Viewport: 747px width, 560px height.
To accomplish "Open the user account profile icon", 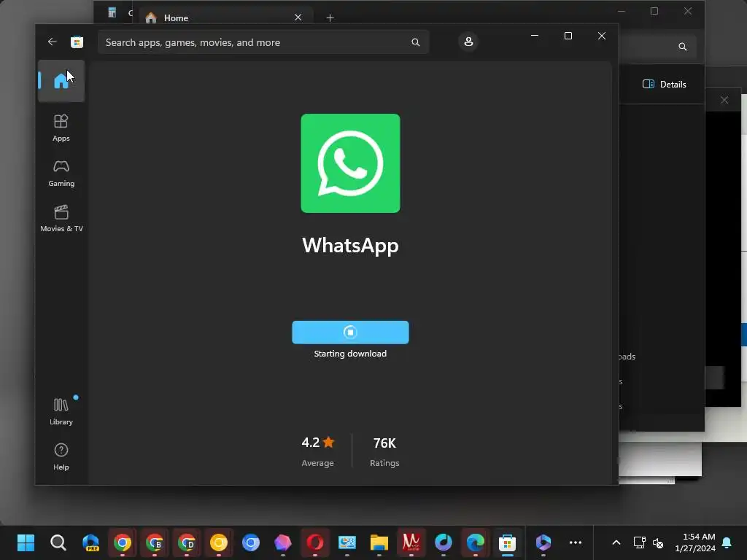I will pyautogui.click(x=468, y=42).
